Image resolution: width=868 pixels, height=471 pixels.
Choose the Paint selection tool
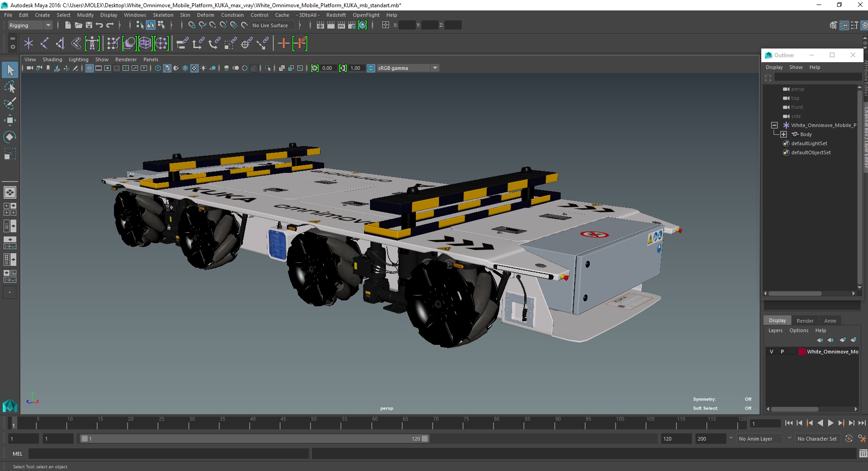point(10,103)
